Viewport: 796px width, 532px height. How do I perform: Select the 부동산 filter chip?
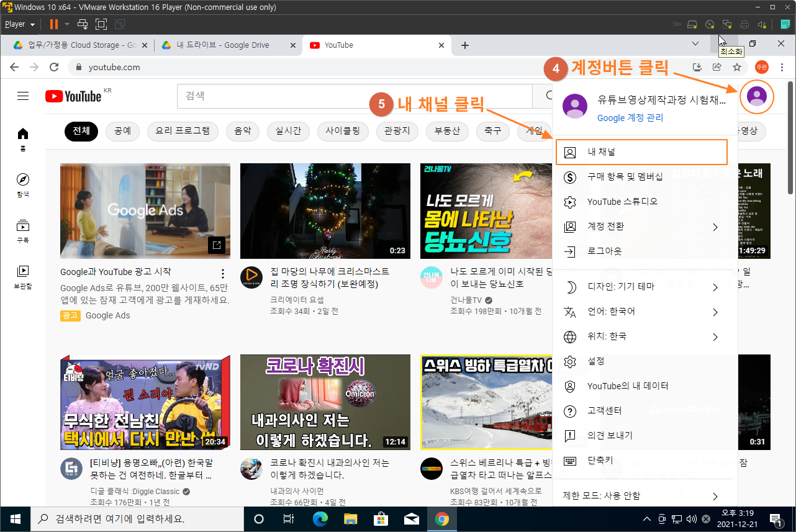[447, 130]
